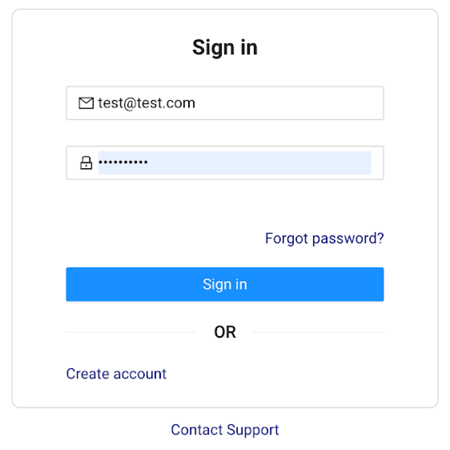Viewport: 450px width, 450px height.
Task: Click the divider line left of OR
Action: (131, 332)
